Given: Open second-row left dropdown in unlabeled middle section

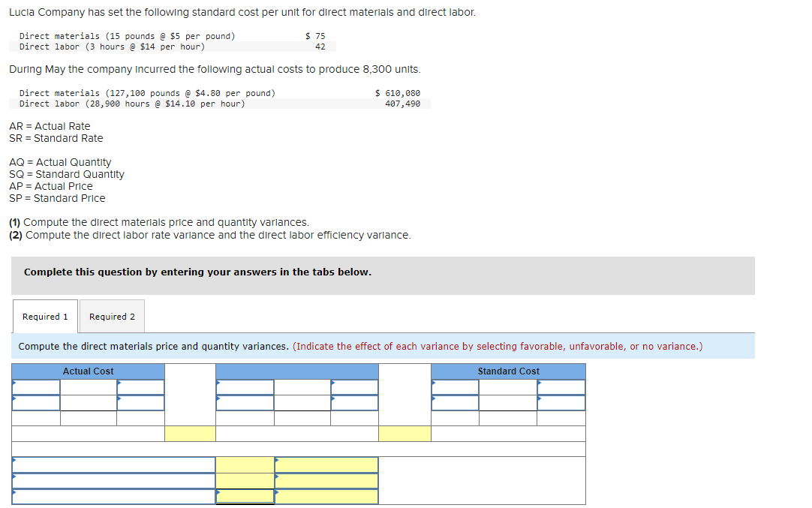Looking at the screenshot, I should coord(245,403).
